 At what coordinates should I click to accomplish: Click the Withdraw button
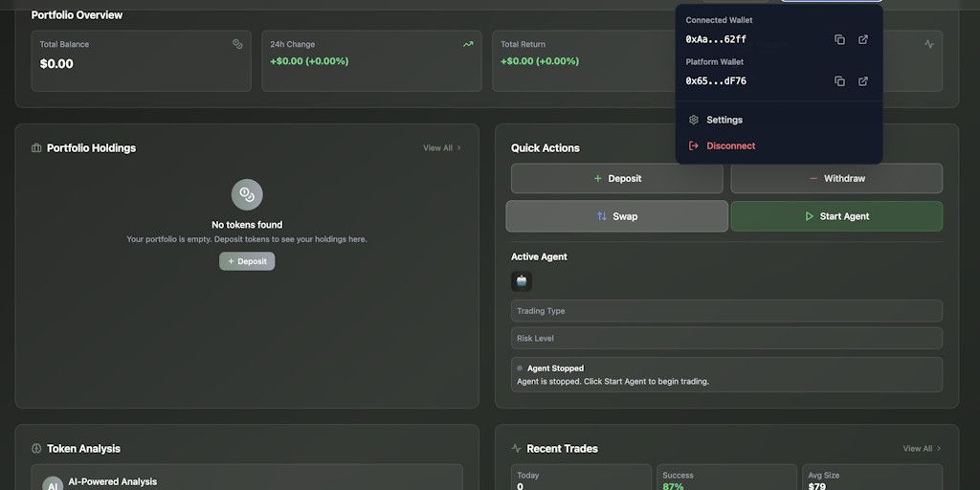point(836,179)
